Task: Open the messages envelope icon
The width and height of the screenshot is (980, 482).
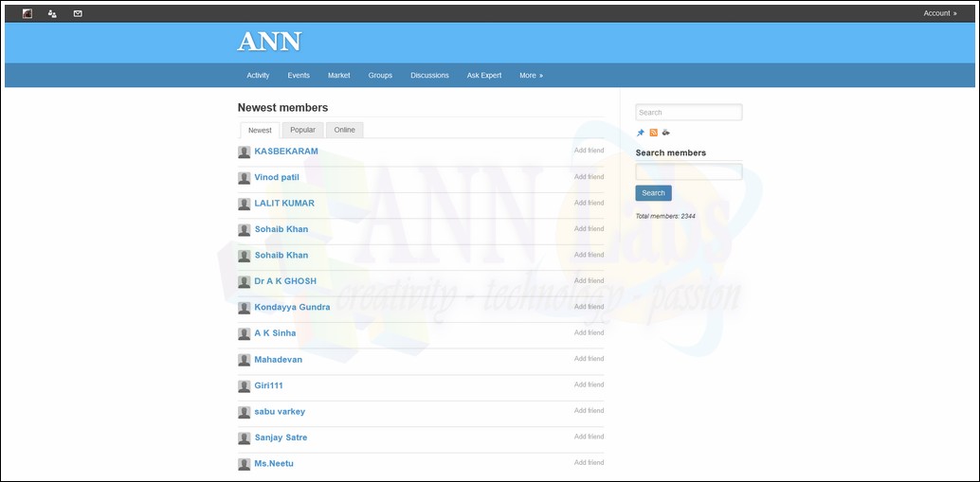Action: tap(78, 13)
